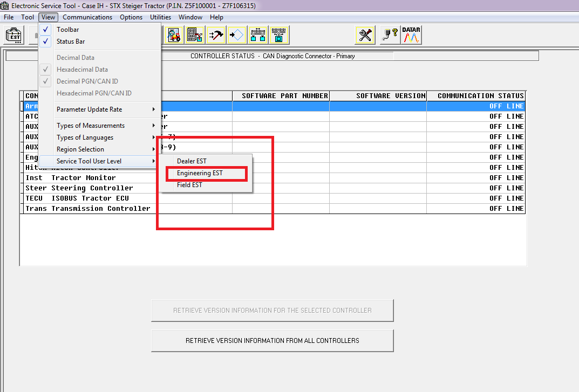Viewport: 579px width, 392px height.
Task: Click Retrieve Version Information From All Controllers
Action: pyautogui.click(x=272, y=340)
